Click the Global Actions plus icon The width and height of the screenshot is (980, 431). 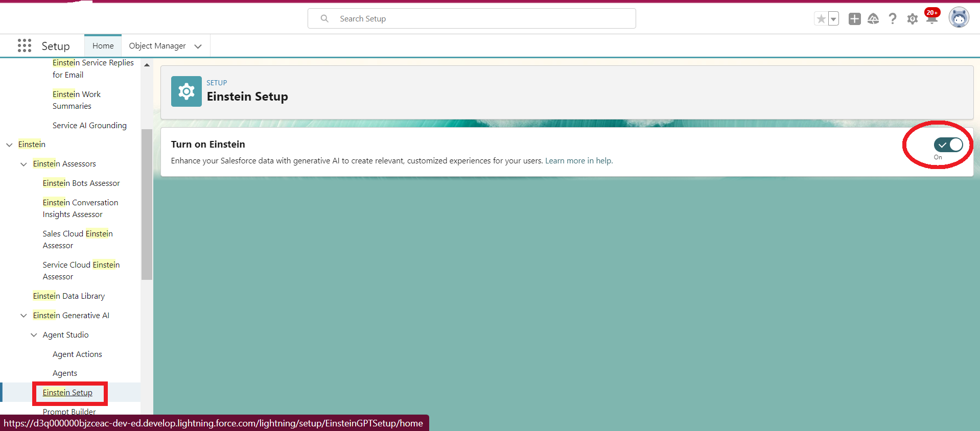pos(854,19)
